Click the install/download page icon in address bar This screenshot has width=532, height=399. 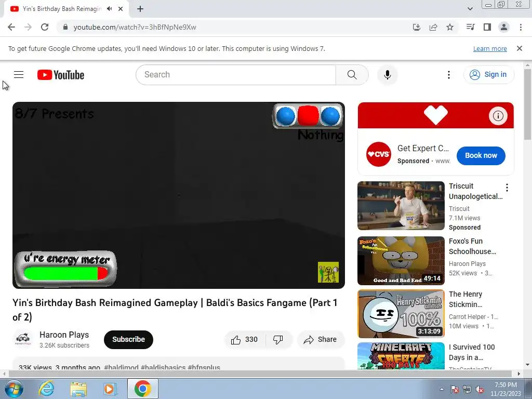point(416,27)
